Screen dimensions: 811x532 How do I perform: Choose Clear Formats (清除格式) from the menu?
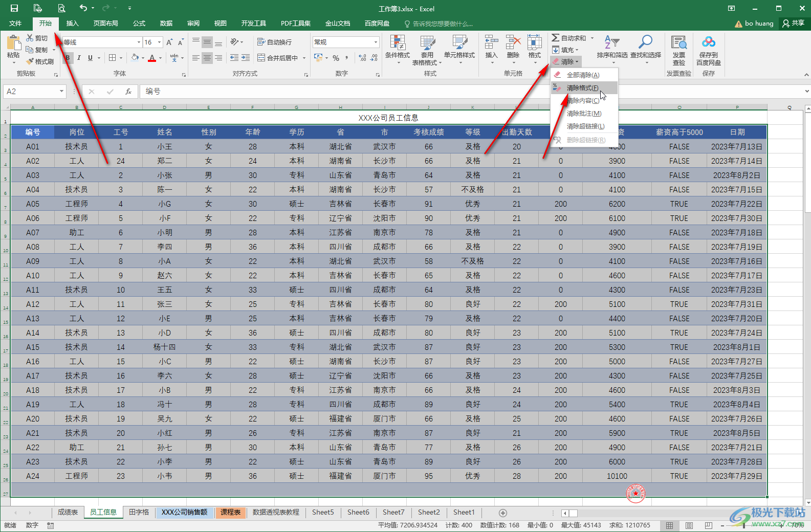pos(584,88)
